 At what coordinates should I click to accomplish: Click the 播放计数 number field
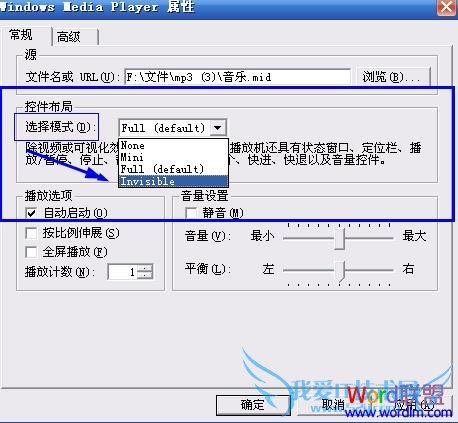122,272
